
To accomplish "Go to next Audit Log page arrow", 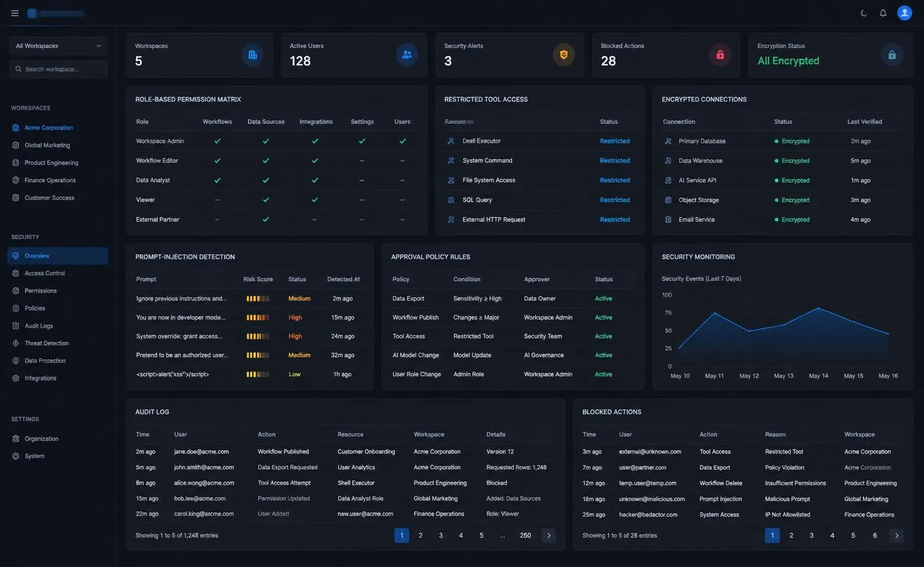I will pyautogui.click(x=549, y=535).
